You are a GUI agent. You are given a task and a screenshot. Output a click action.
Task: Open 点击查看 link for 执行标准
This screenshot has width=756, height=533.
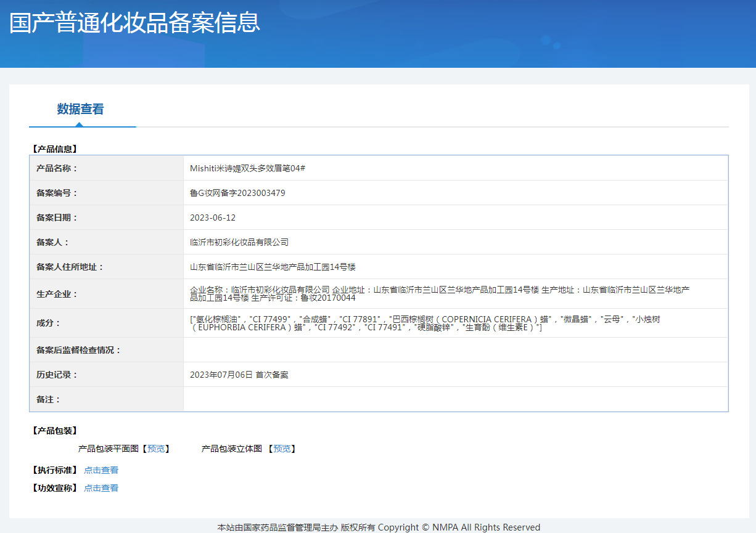pyautogui.click(x=101, y=470)
